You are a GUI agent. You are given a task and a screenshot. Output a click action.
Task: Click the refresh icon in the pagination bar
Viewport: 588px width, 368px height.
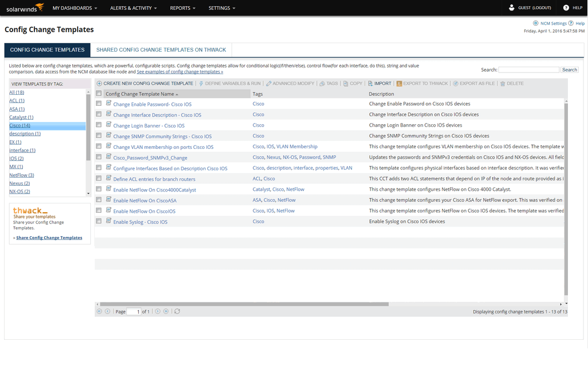point(177,310)
